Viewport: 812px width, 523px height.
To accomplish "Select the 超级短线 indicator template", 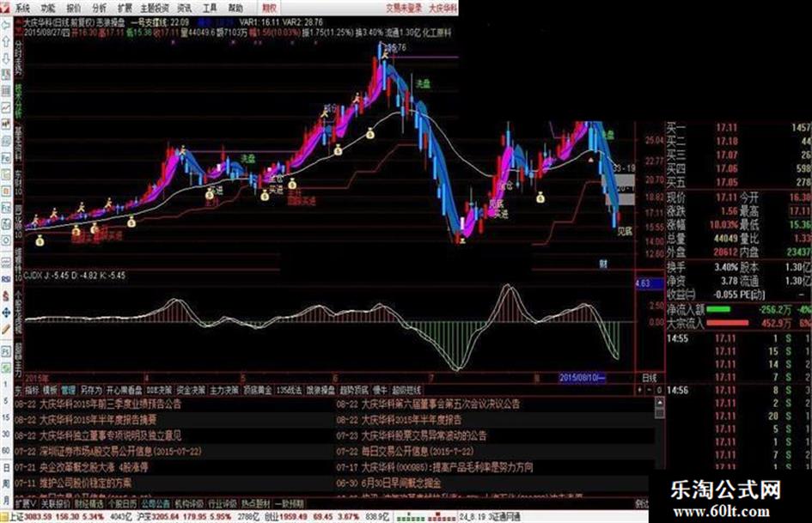I will [406, 390].
